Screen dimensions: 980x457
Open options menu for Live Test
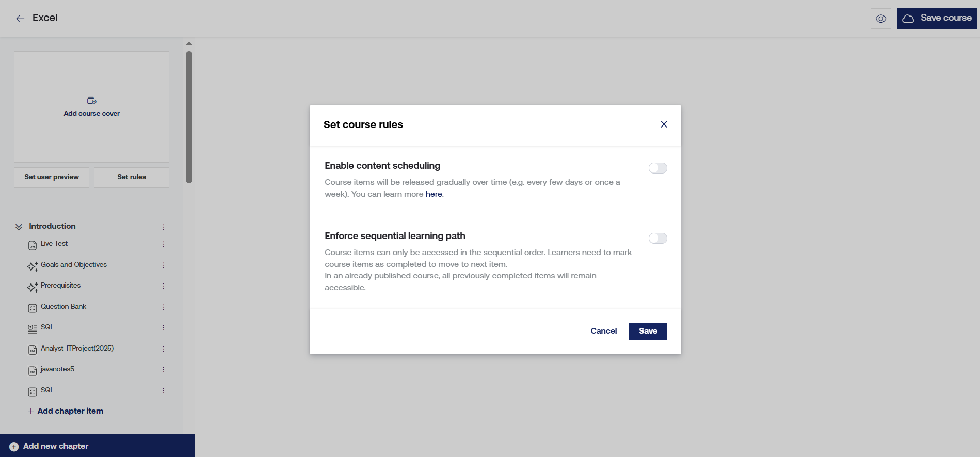164,244
